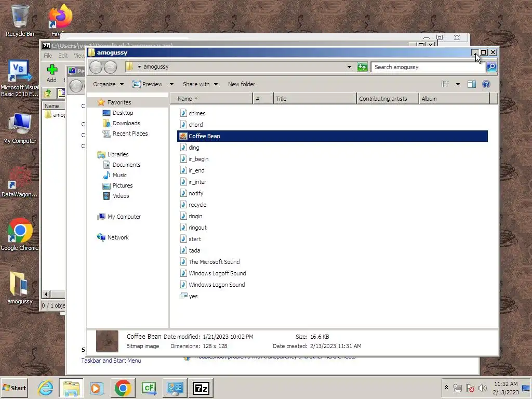
Task: Select the ir_end audio file
Action: pyautogui.click(x=192, y=170)
